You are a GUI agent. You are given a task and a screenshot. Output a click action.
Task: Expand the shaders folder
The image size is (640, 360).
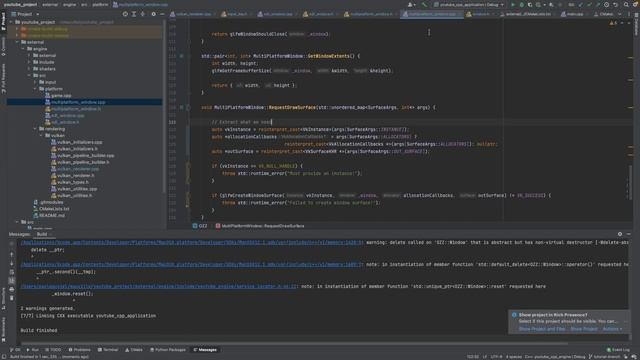point(29,69)
